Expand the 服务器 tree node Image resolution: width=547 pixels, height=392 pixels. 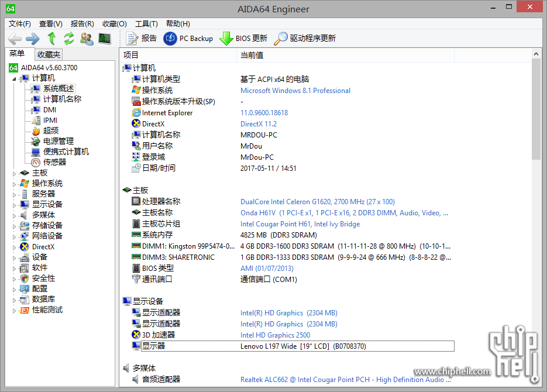click(14, 195)
